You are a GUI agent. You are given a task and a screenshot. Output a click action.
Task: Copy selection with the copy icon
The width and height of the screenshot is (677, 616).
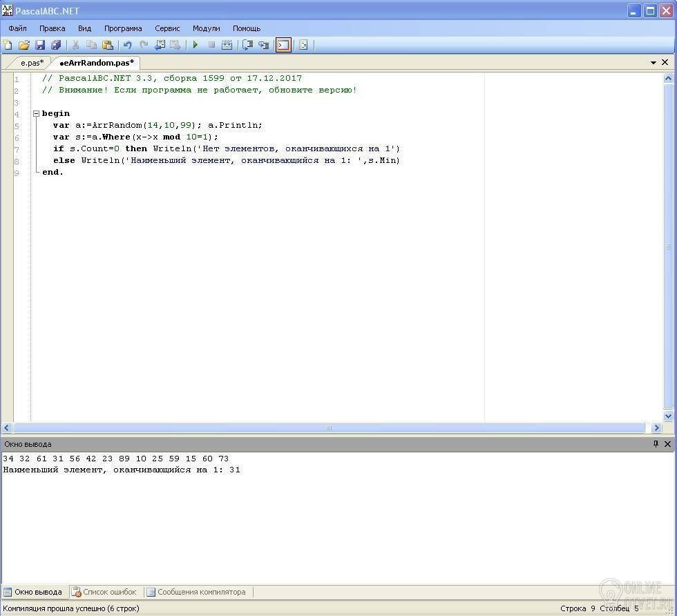point(91,44)
